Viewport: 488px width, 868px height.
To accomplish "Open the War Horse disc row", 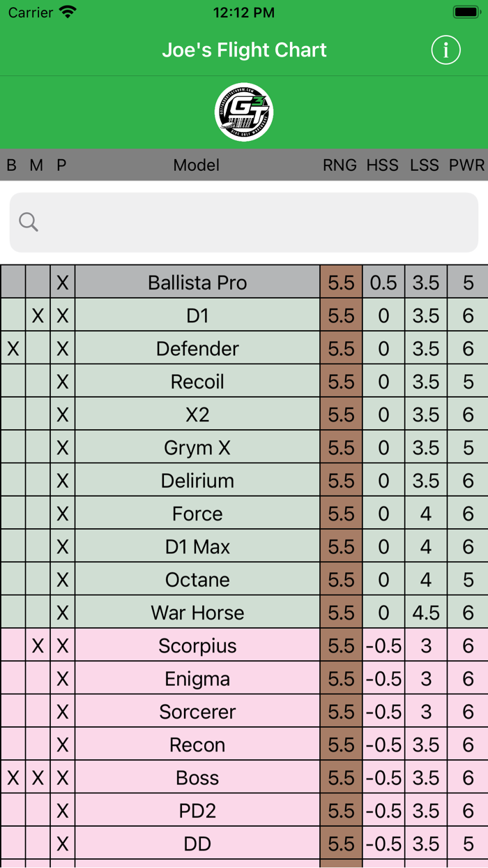I will tap(197, 613).
